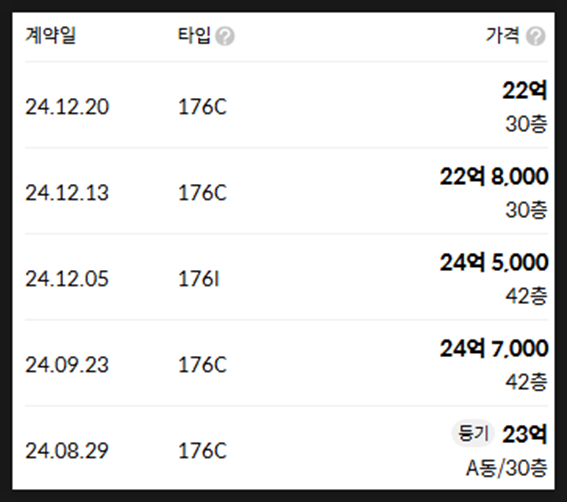Click the 24억 5,000 price
This screenshot has width=567, height=502.
click(x=494, y=263)
